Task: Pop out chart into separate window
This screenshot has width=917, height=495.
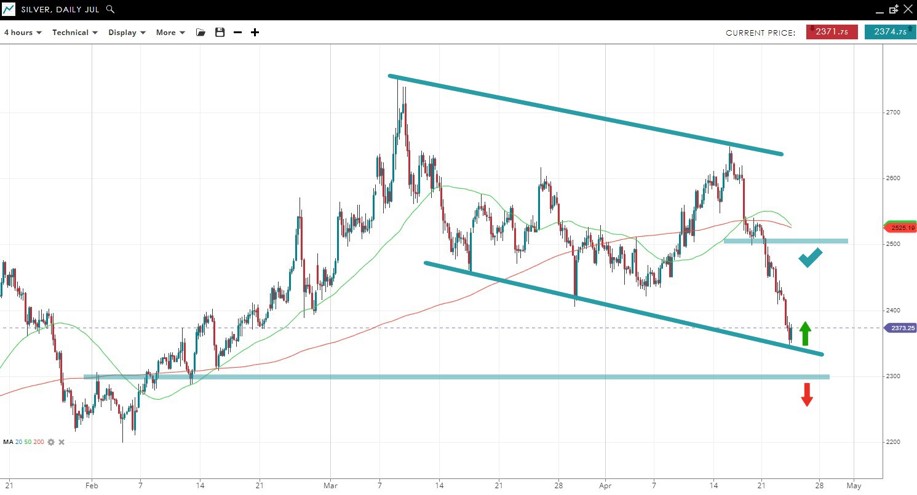Action: tap(893, 9)
